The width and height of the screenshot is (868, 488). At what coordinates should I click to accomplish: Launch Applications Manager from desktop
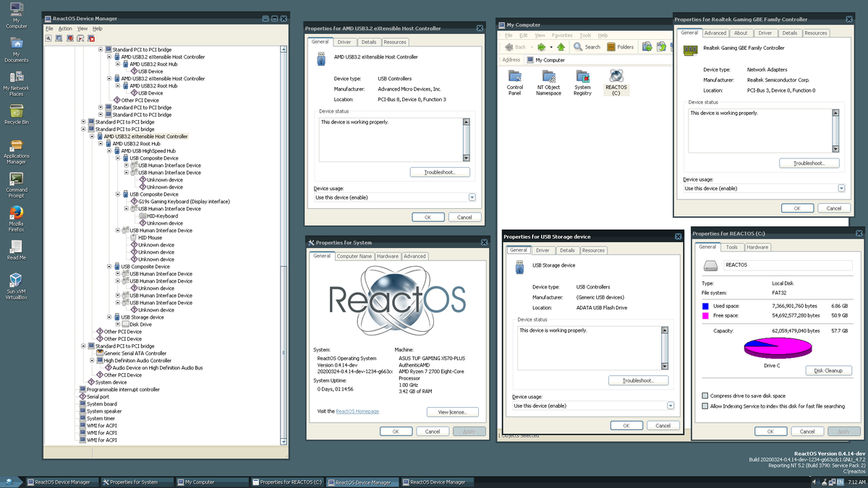coord(16,152)
